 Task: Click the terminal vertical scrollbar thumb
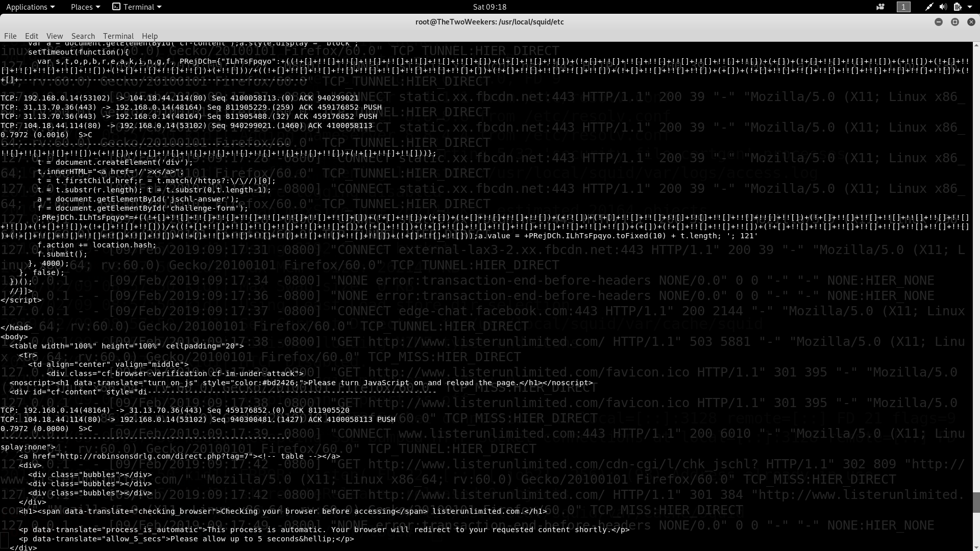(x=976, y=503)
